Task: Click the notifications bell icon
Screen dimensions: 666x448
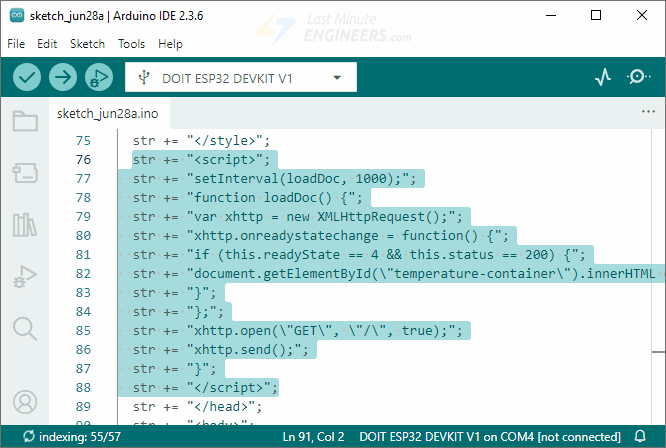Action: (x=640, y=436)
